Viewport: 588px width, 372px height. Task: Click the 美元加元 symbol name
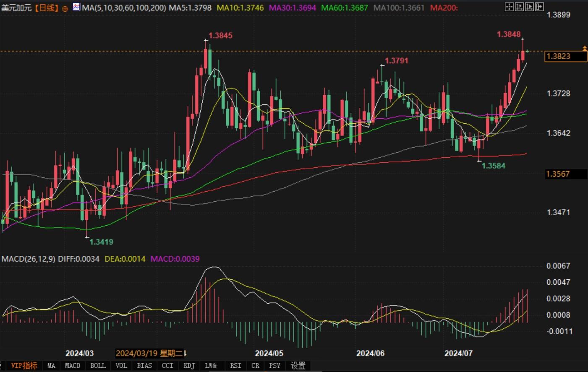click(x=16, y=8)
